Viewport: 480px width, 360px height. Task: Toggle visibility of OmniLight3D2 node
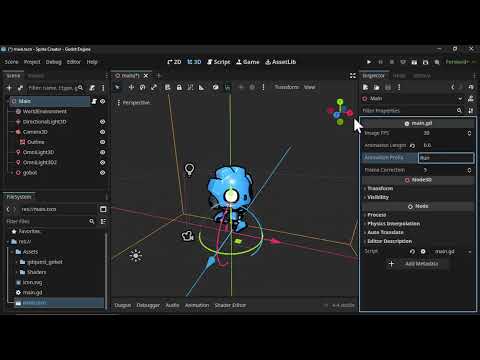(103, 162)
